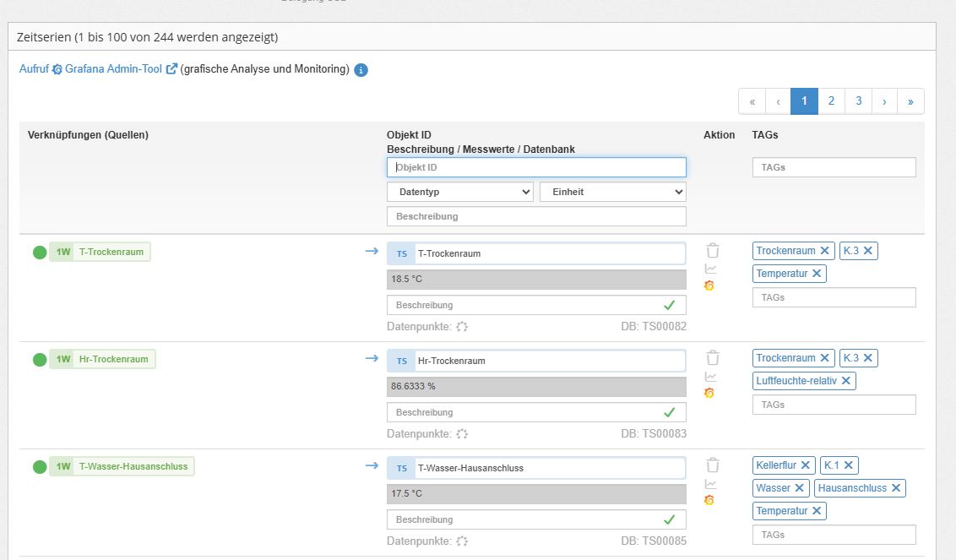Open the Datentyp dropdown

tap(460, 192)
